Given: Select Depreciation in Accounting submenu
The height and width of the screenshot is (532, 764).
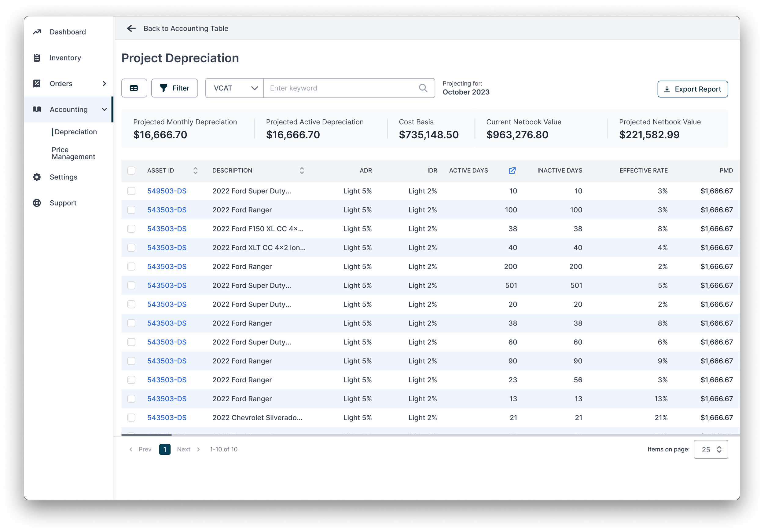Looking at the screenshot, I should tap(75, 132).
